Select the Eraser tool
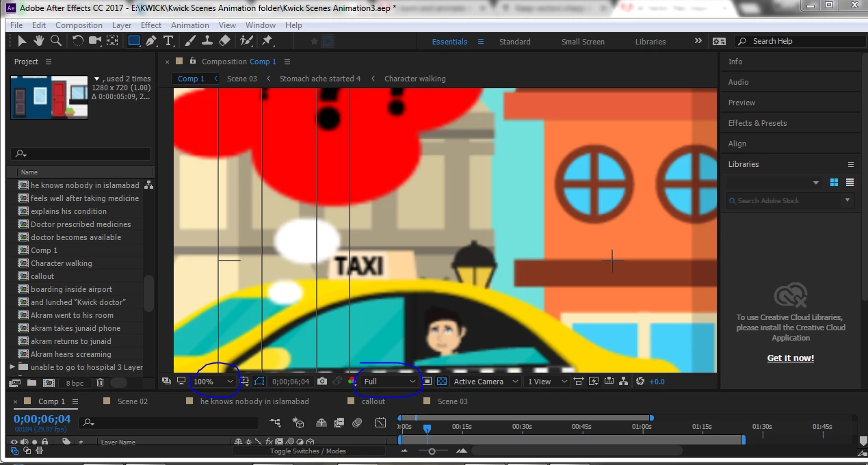 (x=225, y=41)
